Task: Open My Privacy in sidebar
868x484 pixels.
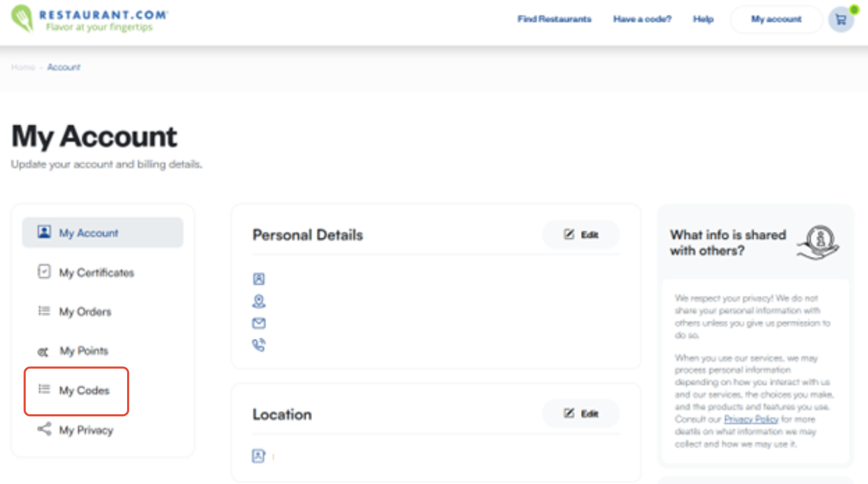Action: (x=86, y=430)
